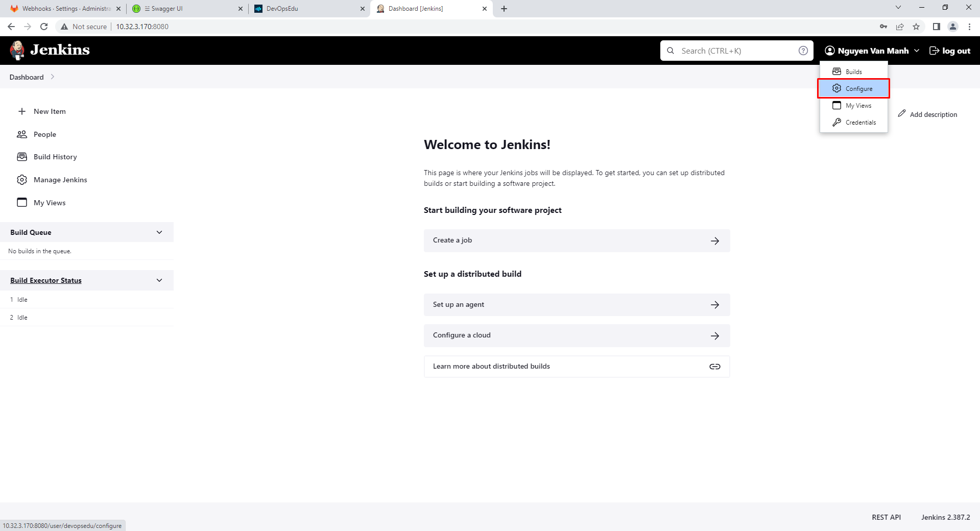The image size is (980, 531).
Task: Click the Jenkins butler logo
Action: click(x=17, y=50)
